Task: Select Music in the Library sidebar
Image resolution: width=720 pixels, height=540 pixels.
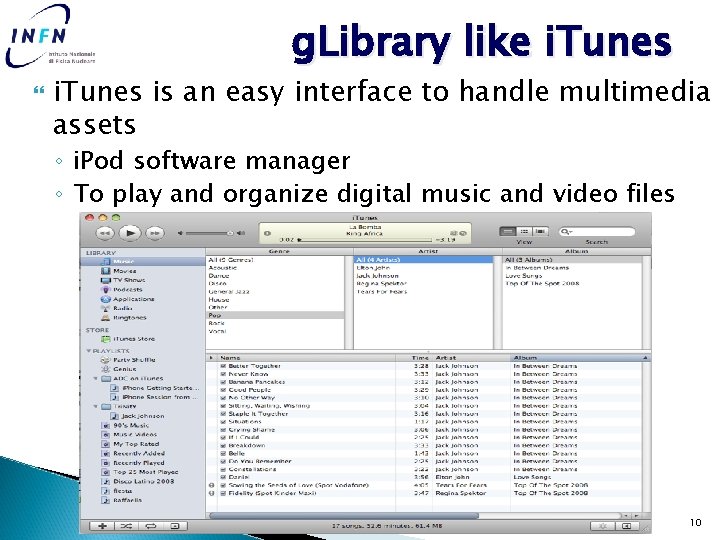Action: coord(142,261)
